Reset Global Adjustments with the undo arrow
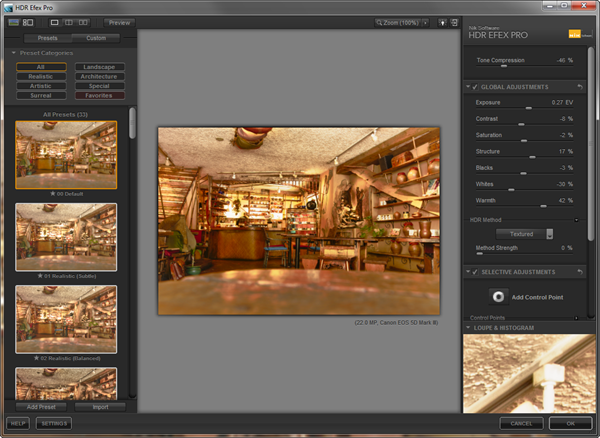Screen dimensions: 600x438 click(580, 88)
